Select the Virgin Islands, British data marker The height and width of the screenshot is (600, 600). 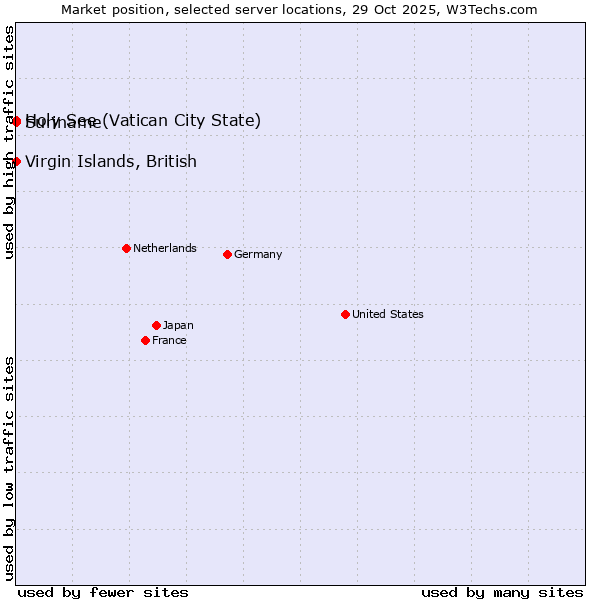tap(16, 161)
